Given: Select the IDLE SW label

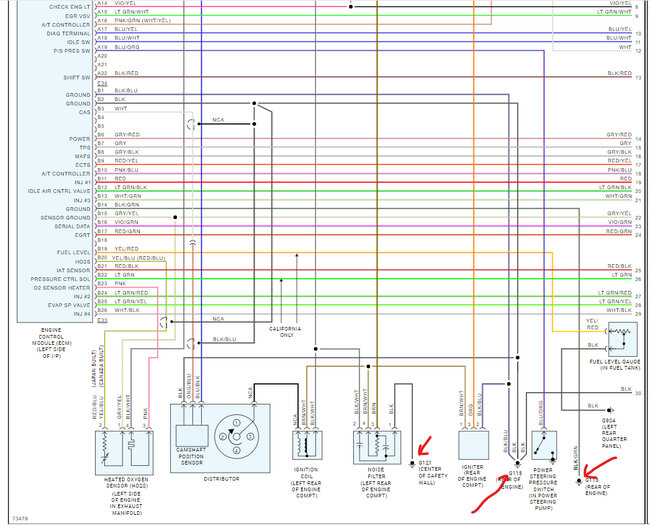Looking at the screenshot, I should click(78, 42).
